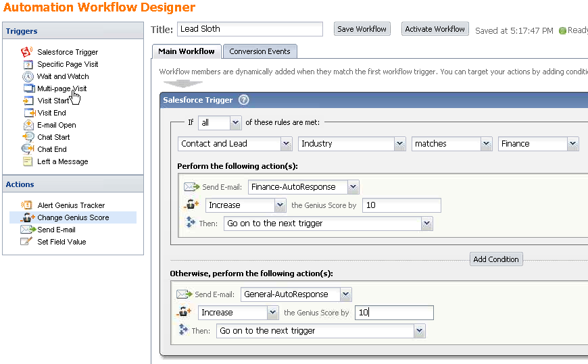Click the Left a Message note icon
This screenshot has height=364, width=588.
click(x=28, y=161)
